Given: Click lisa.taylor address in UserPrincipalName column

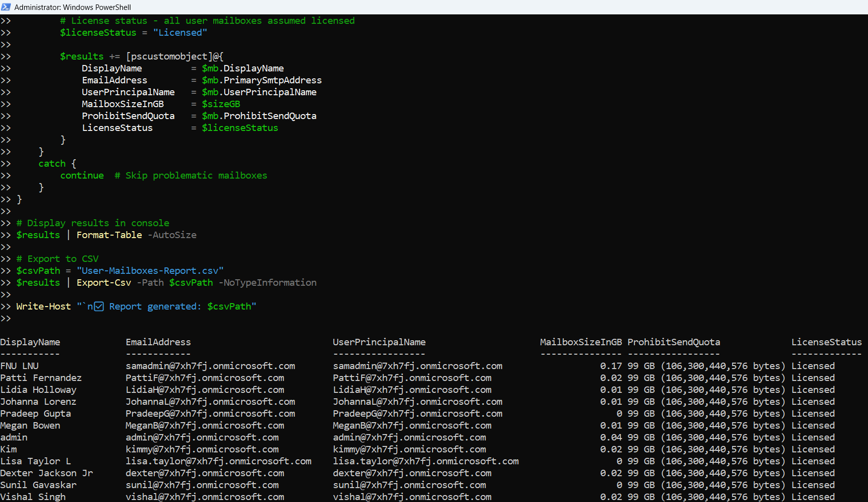Looking at the screenshot, I should point(426,461).
